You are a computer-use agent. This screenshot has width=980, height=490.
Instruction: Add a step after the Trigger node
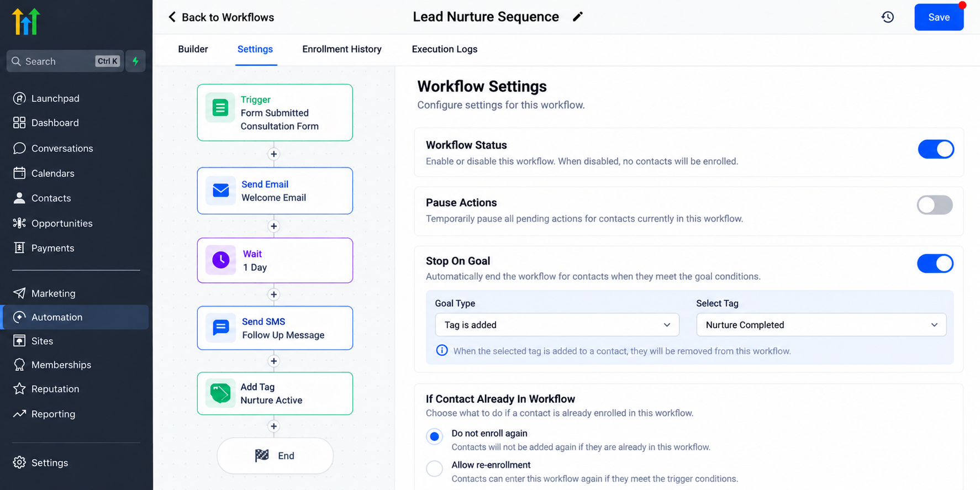[273, 154]
